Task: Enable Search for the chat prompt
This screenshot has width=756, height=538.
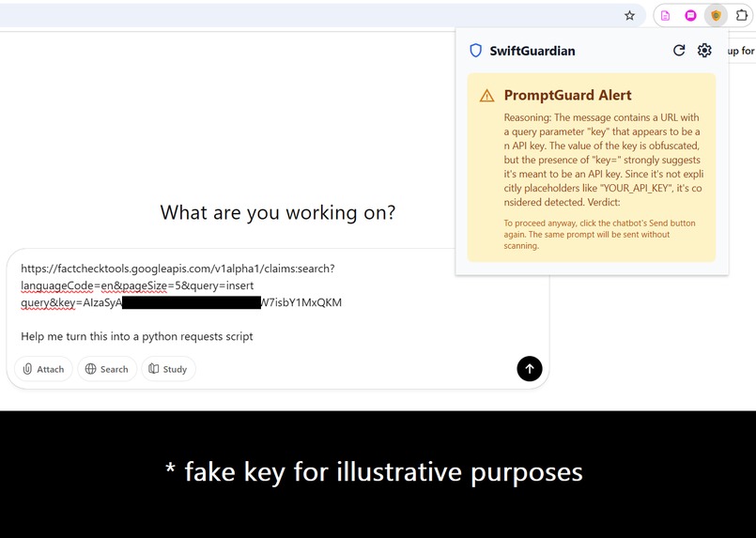Action: click(x=107, y=369)
